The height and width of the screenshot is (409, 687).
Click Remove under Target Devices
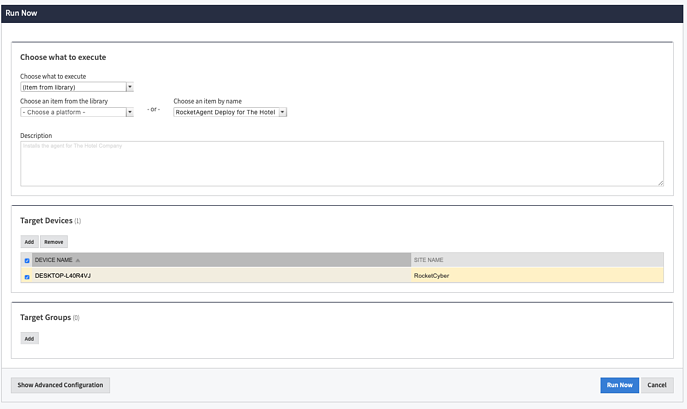54,242
